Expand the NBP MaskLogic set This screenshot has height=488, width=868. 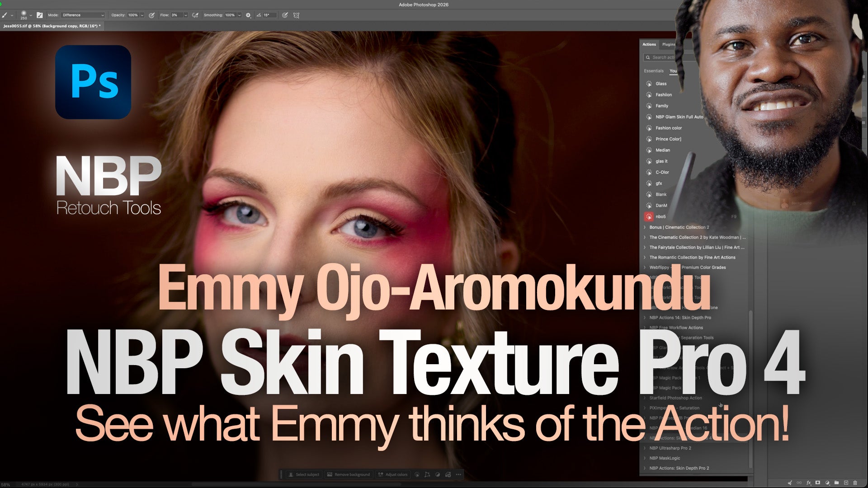(645, 458)
